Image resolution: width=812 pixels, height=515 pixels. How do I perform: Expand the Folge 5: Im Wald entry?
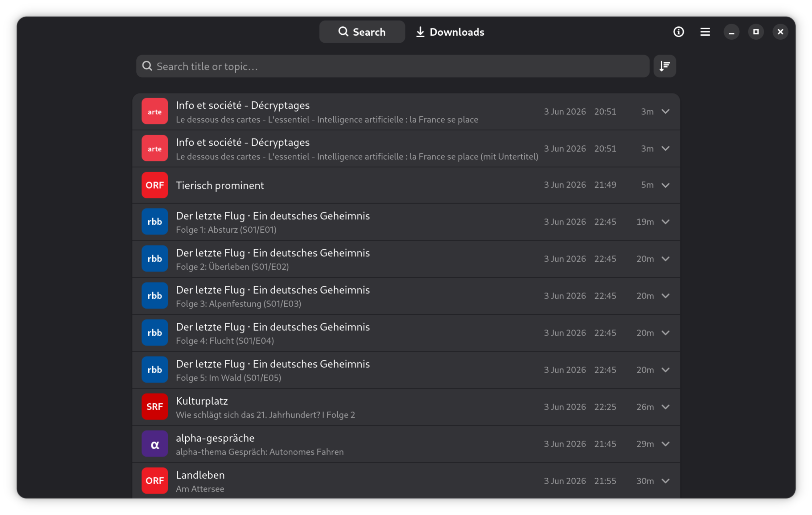point(665,370)
